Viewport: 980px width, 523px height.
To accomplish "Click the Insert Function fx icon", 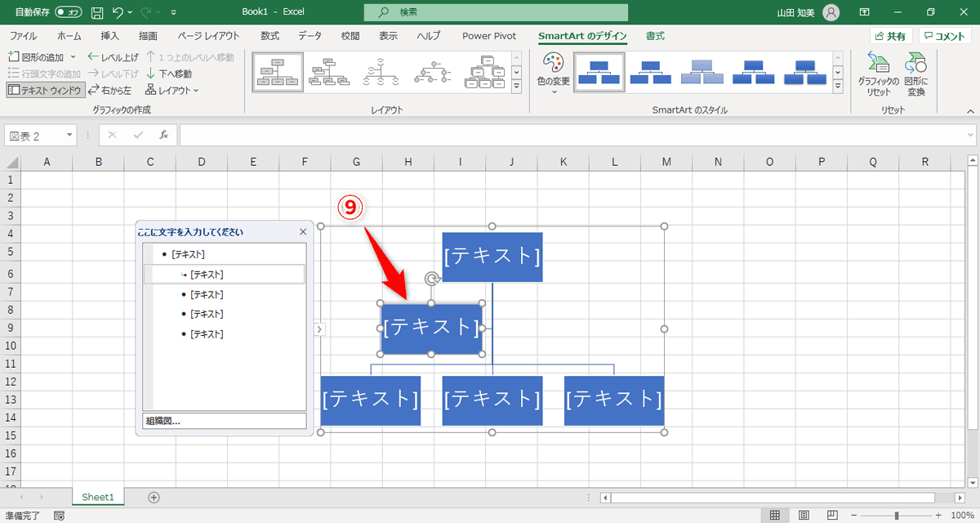I will pos(164,135).
